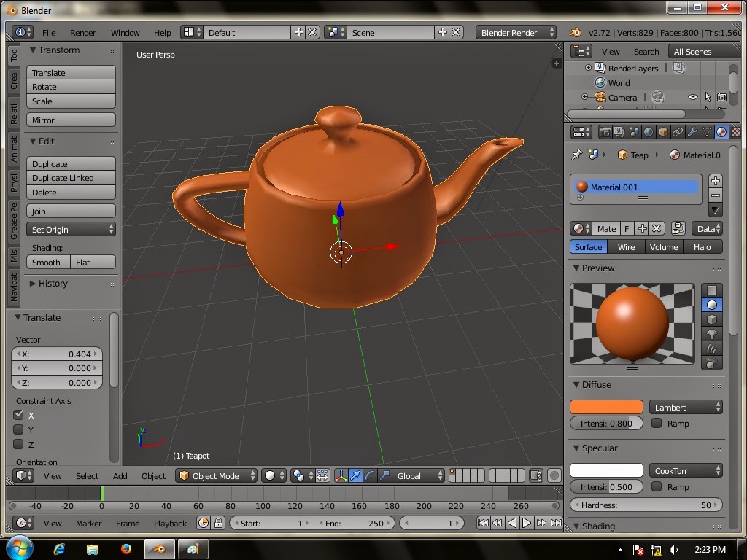Open the Blender Render engine dropdown
The image size is (747, 560).
coord(516,32)
